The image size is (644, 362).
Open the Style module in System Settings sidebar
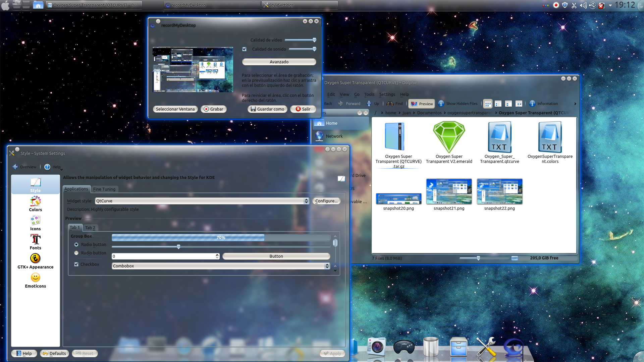coord(35,185)
